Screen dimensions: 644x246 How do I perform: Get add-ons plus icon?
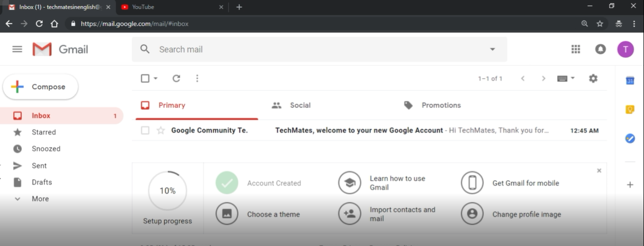pyautogui.click(x=630, y=185)
